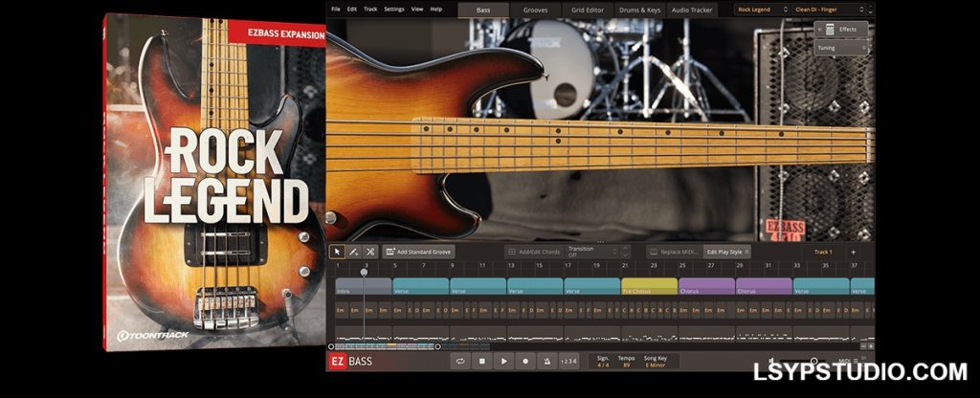Click the EZ BASS logo
Image resolution: width=980 pixels, height=398 pixels.
pyautogui.click(x=350, y=361)
